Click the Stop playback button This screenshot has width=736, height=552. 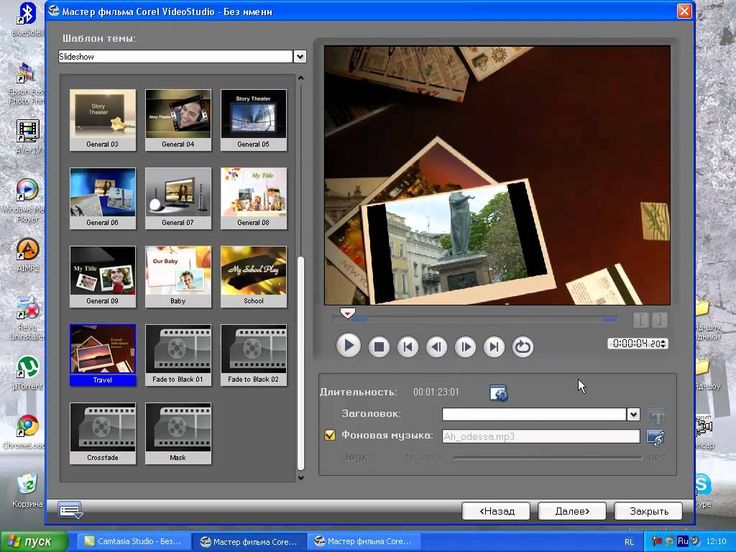pos(378,347)
